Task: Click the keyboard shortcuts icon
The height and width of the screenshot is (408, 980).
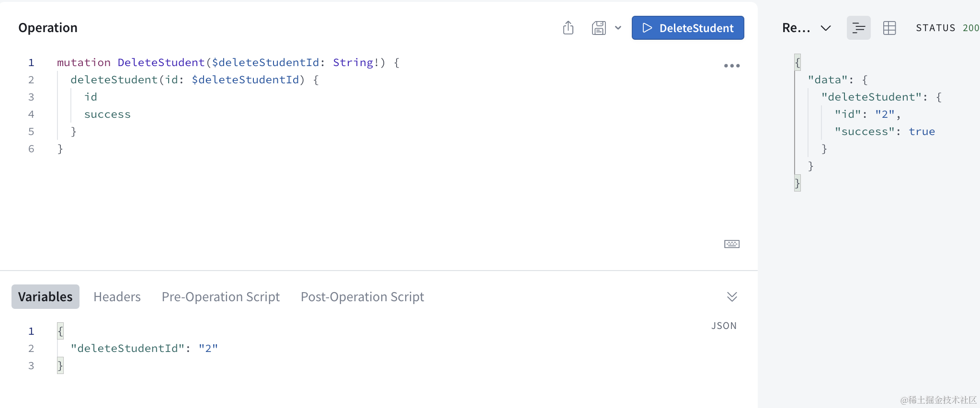Action: coord(731,244)
